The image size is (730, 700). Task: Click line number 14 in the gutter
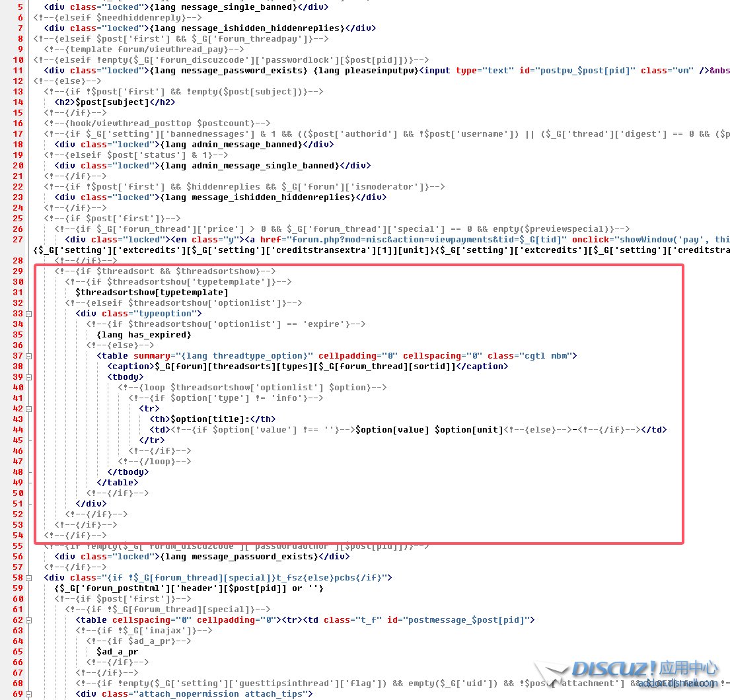(x=18, y=102)
